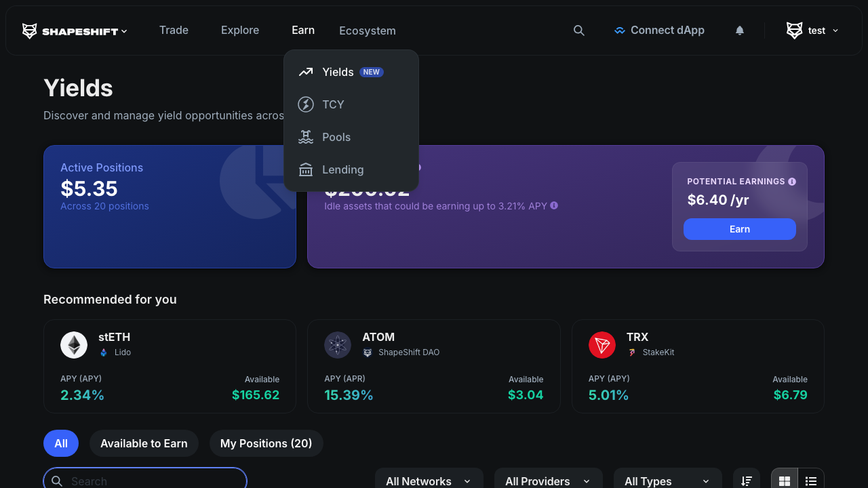Expand the All Networks dropdown

[429, 481]
